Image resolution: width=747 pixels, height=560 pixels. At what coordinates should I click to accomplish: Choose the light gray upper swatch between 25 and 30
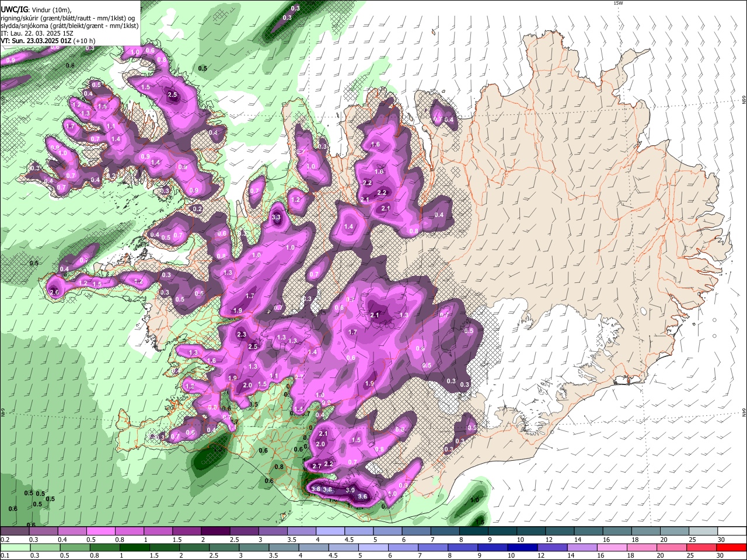coord(703,531)
